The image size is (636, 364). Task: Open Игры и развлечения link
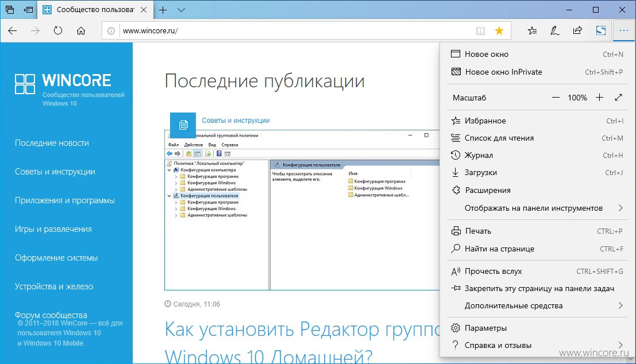tap(53, 229)
